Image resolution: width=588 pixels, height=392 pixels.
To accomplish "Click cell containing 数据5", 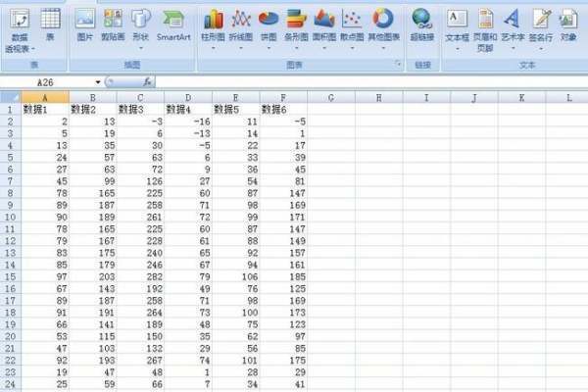I will point(235,110).
